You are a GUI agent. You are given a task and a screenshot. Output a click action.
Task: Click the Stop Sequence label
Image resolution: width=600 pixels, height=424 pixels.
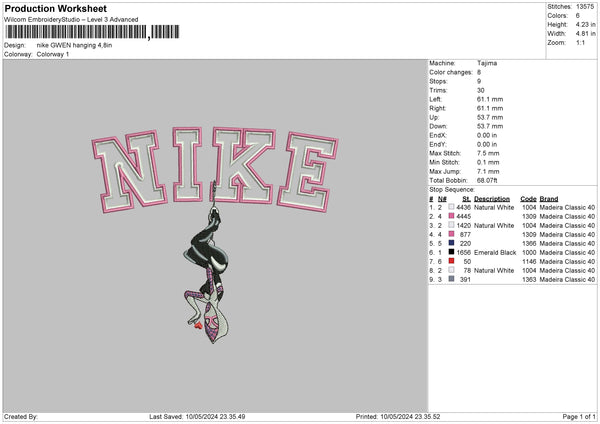[451, 188]
